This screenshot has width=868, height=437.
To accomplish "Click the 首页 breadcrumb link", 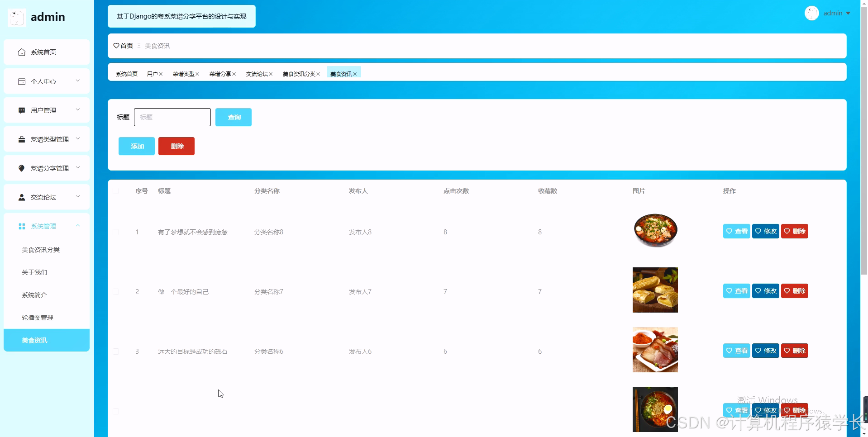I will click(127, 46).
